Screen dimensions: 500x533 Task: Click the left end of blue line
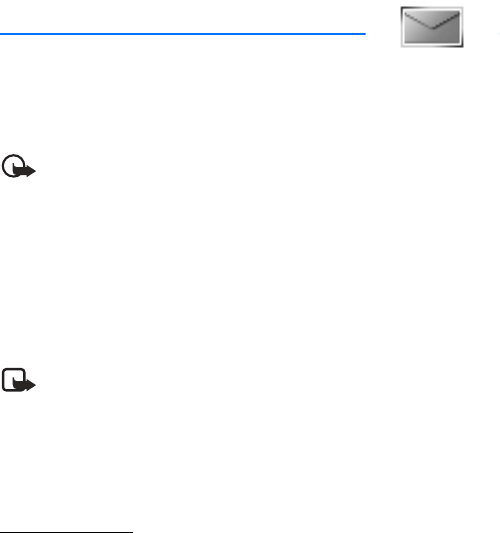[x=2, y=34]
